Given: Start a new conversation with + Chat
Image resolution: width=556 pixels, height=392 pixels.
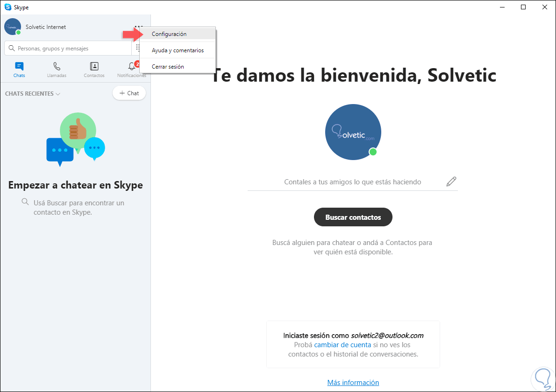Looking at the screenshot, I should [x=129, y=93].
